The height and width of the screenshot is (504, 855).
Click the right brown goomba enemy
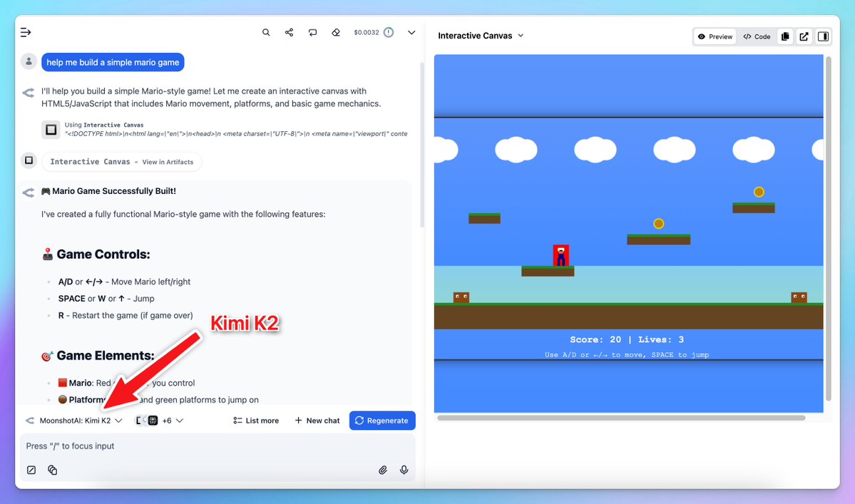pos(799,297)
